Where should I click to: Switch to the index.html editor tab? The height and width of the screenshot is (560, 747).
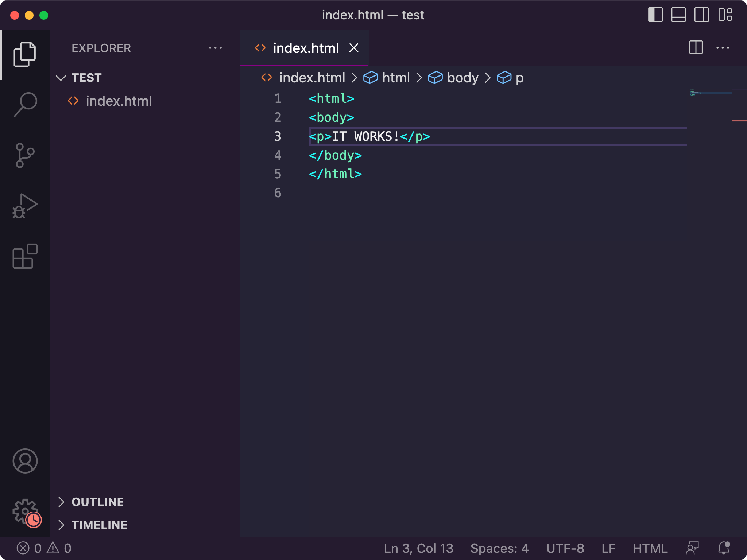point(306,48)
